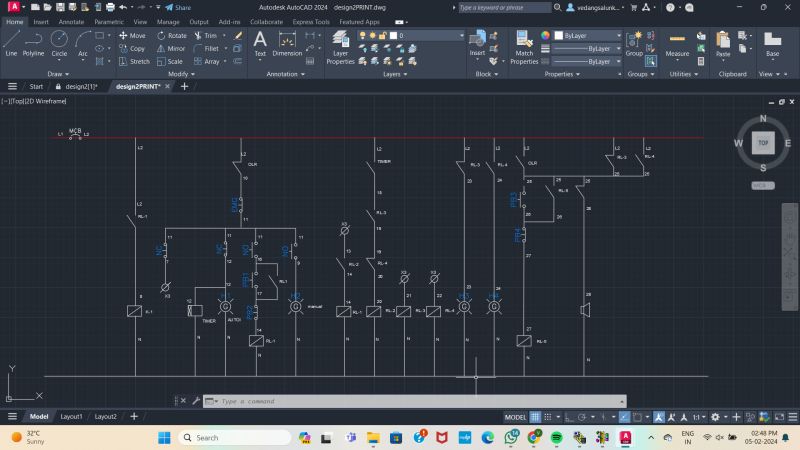Viewport: 800px width, 450px height.
Task: Toggle ortho mode in status bar
Action: [x=569, y=417]
